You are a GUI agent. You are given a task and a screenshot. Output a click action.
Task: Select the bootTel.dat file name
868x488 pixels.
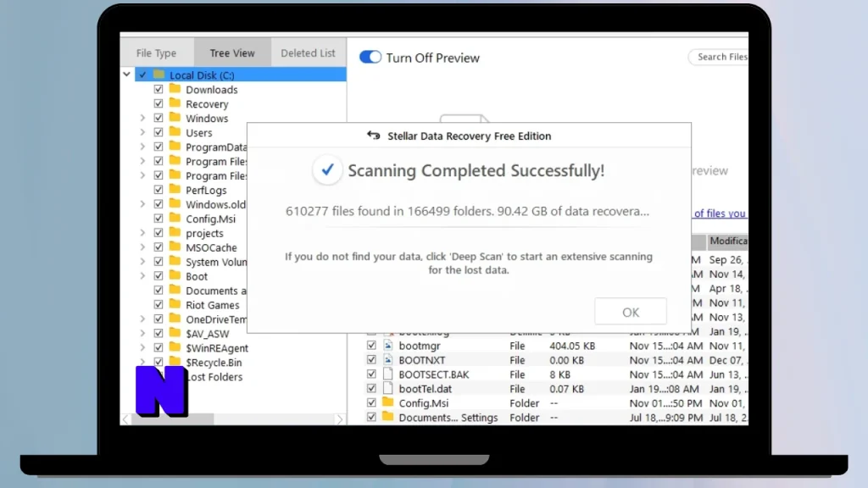(426, 389)
